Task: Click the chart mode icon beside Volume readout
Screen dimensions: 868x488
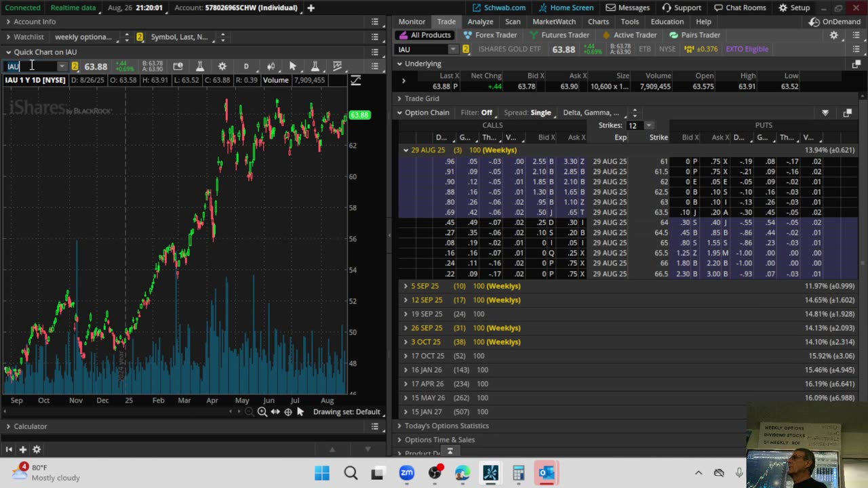Action: (355, 80)
